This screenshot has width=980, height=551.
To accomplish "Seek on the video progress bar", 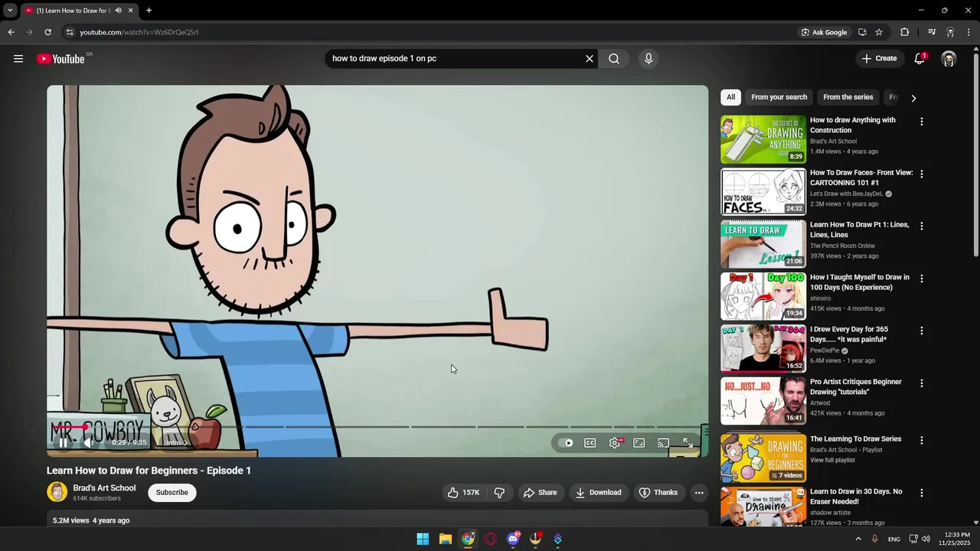I will (377, 427).
